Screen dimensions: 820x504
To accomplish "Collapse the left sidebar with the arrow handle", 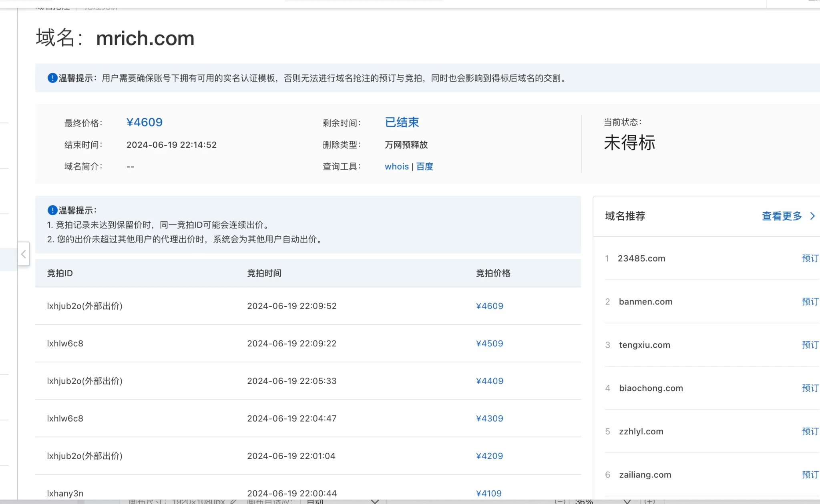I will click(24, 254).
